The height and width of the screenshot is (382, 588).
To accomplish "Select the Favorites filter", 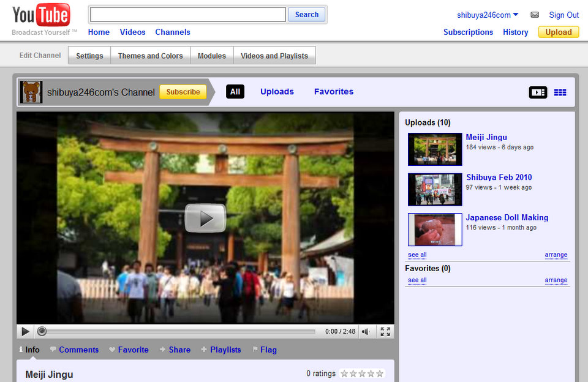I will 334,91.
